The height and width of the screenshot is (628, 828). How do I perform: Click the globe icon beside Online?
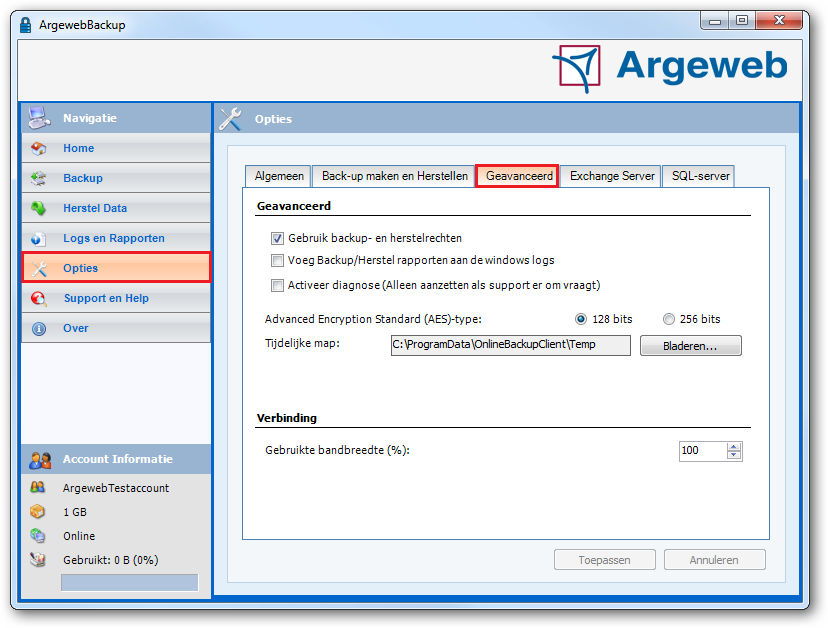pos(37,536)
